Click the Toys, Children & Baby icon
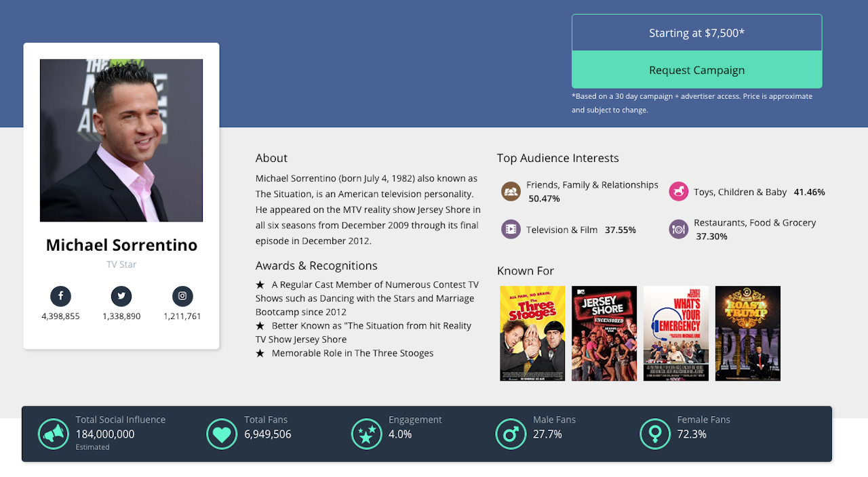Viewport: 868px width, 477px height. click(678, 192)
